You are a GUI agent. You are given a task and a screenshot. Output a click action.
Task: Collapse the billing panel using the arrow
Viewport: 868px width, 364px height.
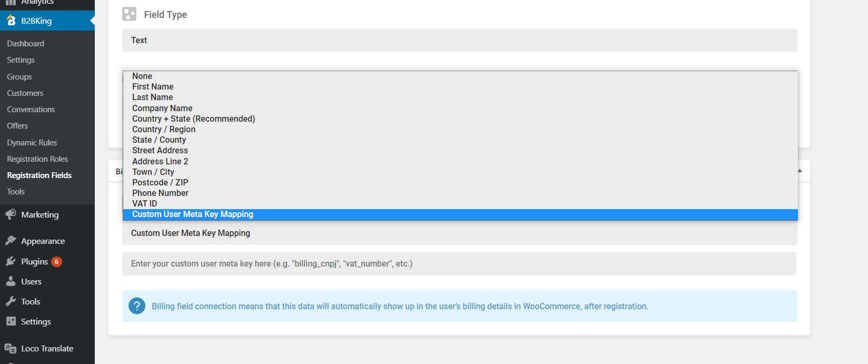tap(800, 171)
